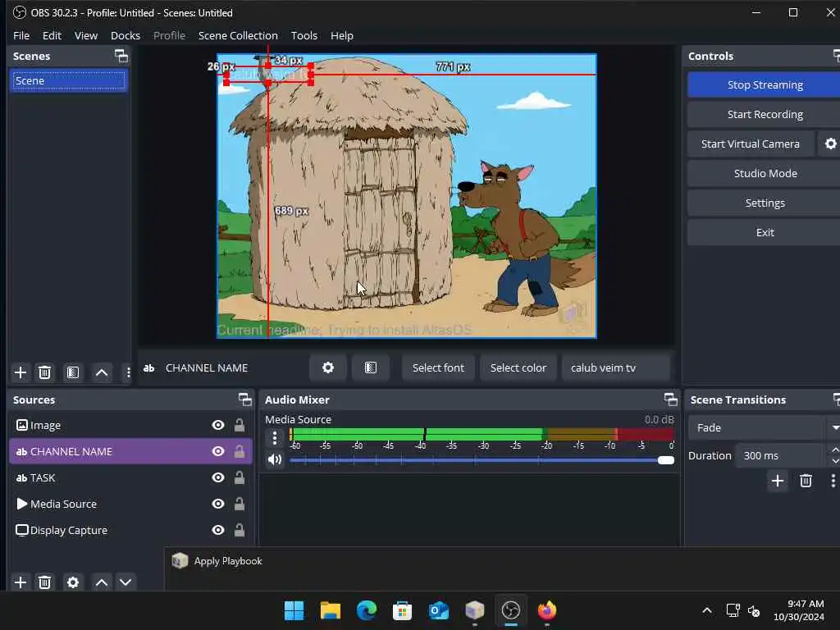Open the Tools menu
The height and width of the screenshot is (630, 840).
pyautogui.click(x=304, y=35)
